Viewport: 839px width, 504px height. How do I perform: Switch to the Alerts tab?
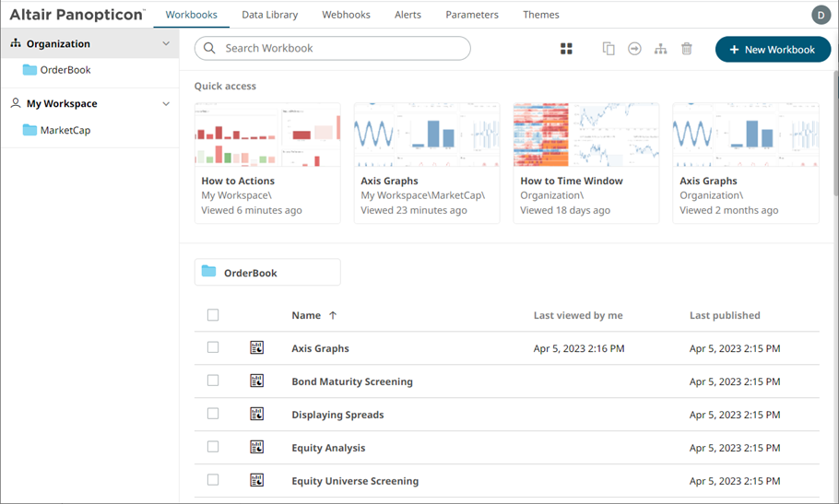tap(408, 15)
